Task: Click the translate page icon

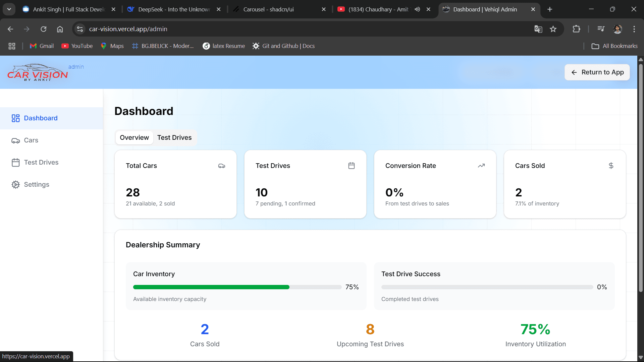Action: (538, 29)
